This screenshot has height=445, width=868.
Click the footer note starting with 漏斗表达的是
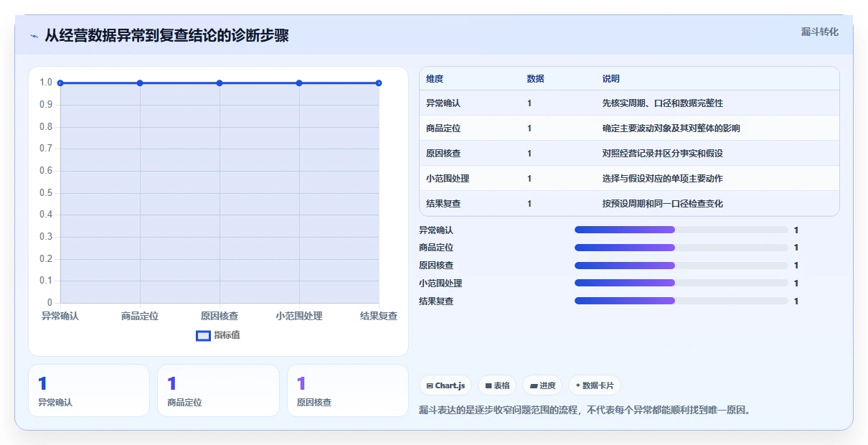(x=585, y=411)
